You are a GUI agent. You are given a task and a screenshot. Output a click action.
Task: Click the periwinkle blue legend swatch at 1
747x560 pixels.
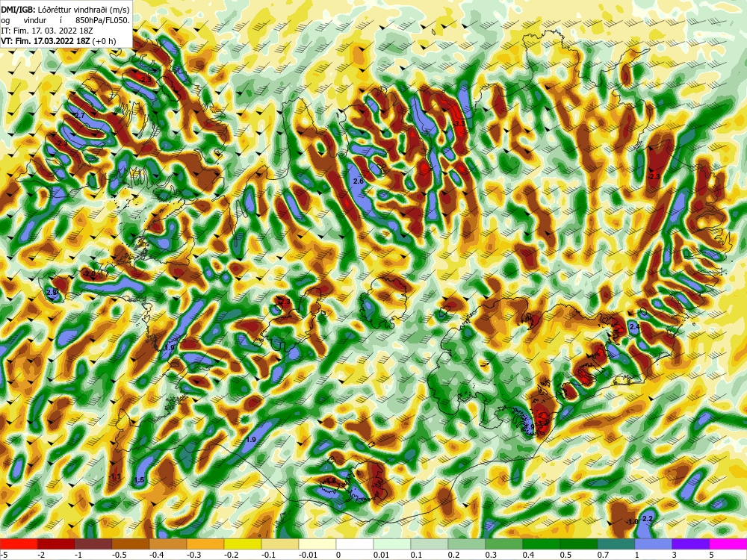(x=653, y=544)
